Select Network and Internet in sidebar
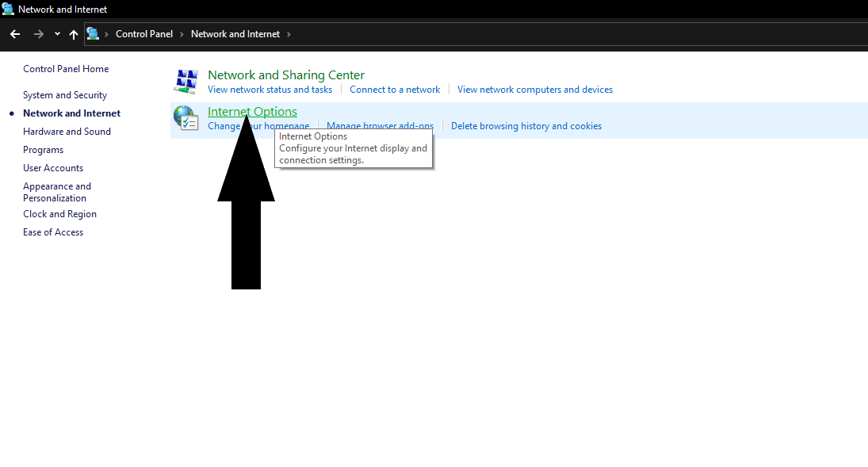 tap(71, 113)
